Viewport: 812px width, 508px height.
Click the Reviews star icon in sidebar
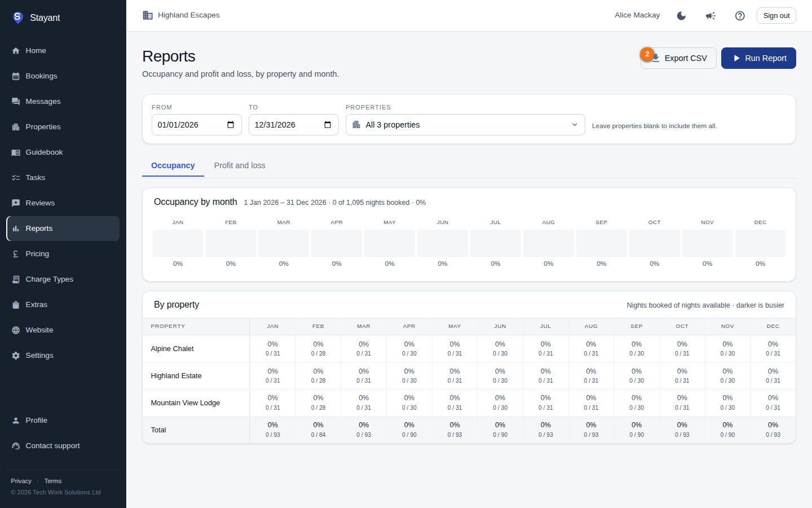coord(16,203)
